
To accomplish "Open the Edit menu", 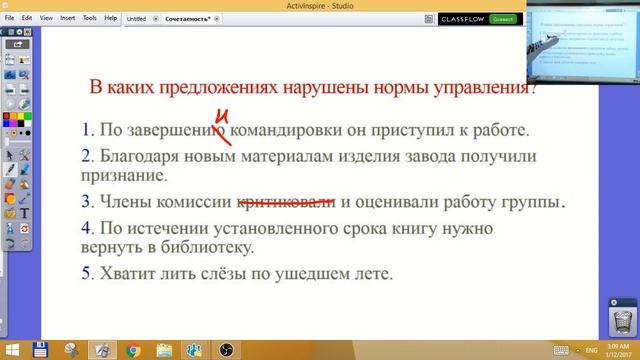I will click(27, 18).
